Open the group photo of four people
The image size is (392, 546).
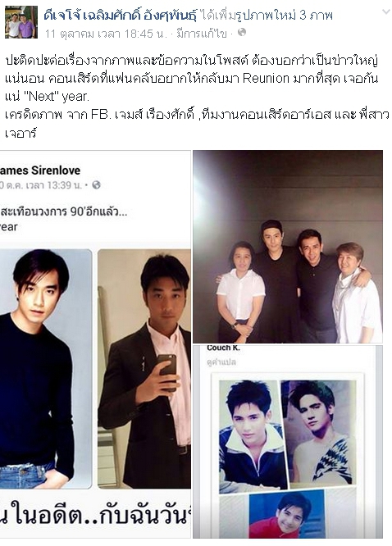tap(288, 246)
